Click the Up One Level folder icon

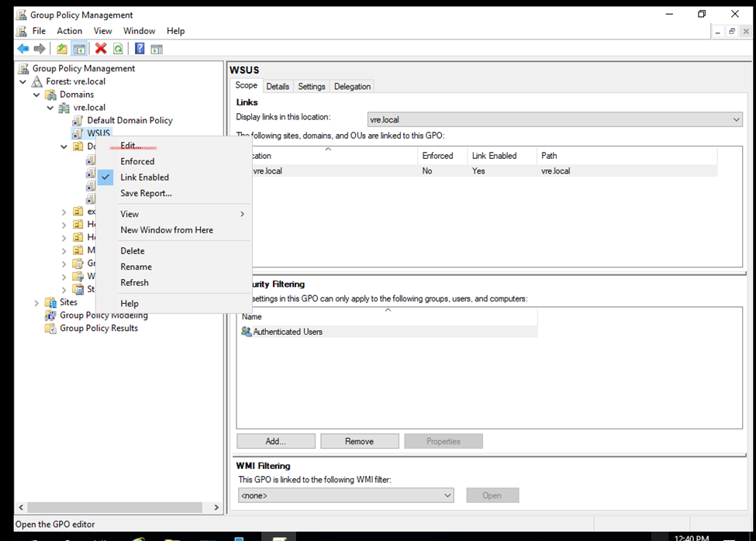point(62,49)
